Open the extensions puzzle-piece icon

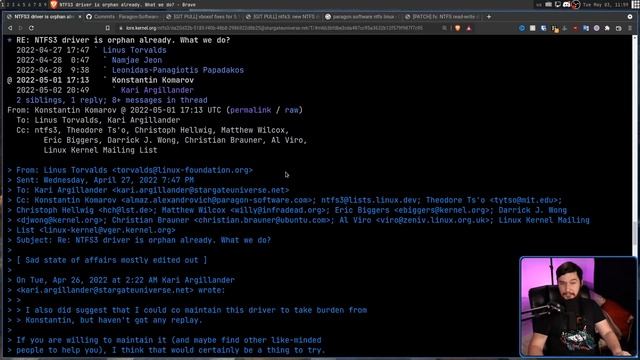(x=607, y=28)
